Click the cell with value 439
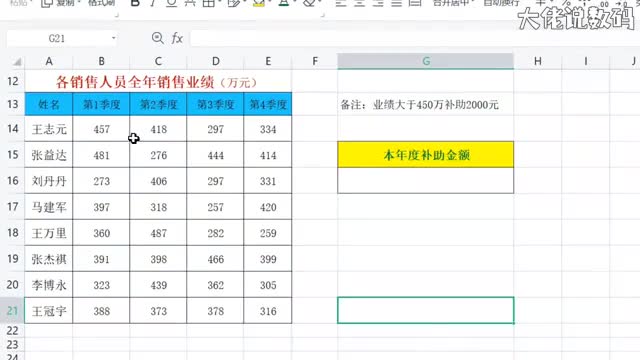This screenshot has height=360, width=640. click(158, 285)
